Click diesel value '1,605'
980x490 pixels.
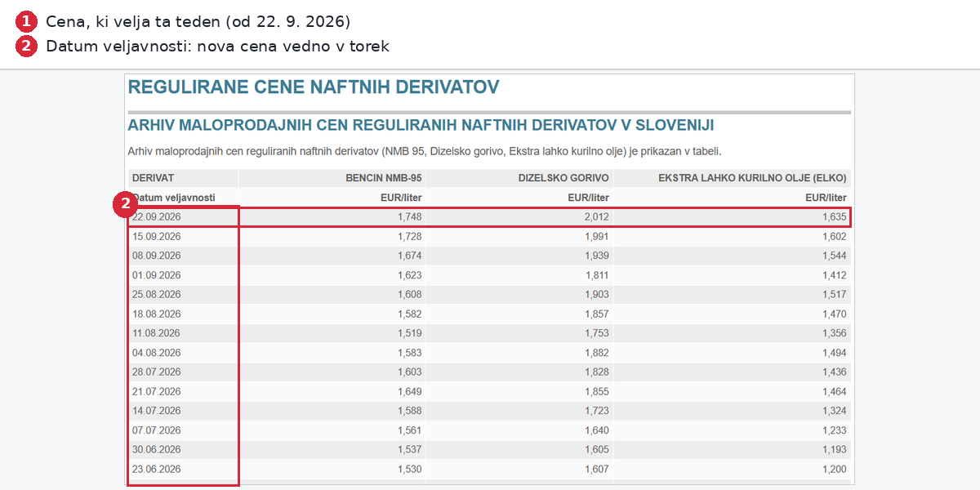click(597, 449)
